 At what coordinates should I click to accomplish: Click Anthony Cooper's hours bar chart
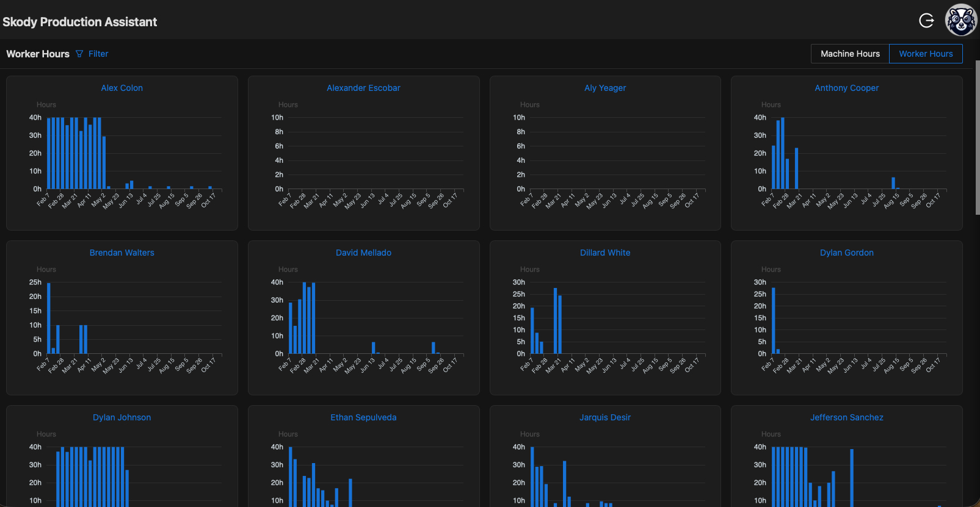pos(850,156)
